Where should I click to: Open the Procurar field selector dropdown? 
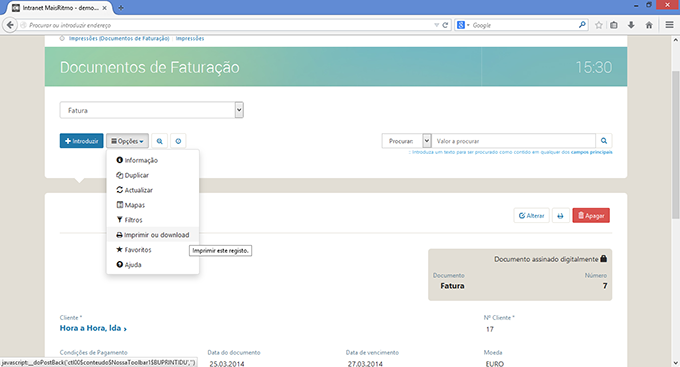click(x=427, y=141)
